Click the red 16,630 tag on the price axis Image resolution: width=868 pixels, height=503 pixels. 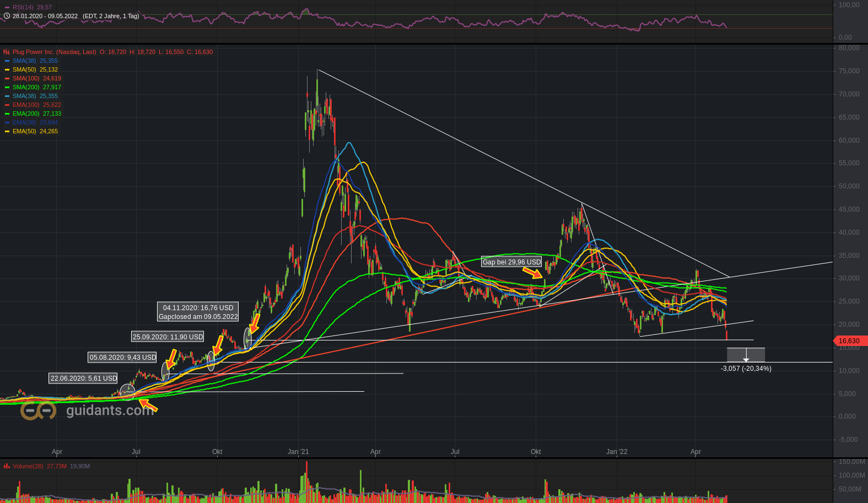[x=850, y=341]
